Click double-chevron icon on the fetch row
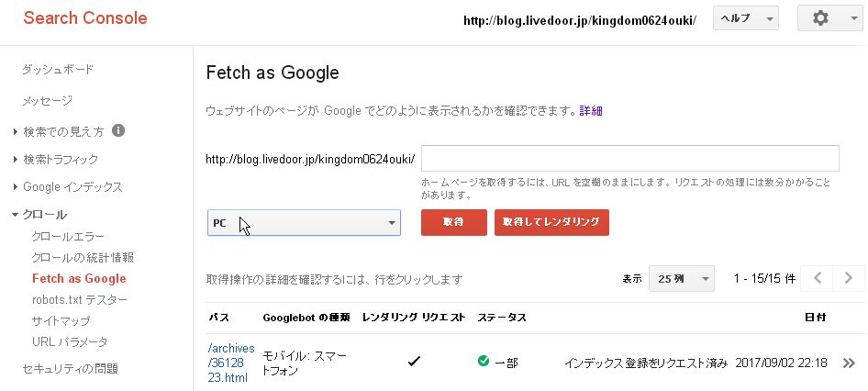868x391 pixels. tap(849, 363)
